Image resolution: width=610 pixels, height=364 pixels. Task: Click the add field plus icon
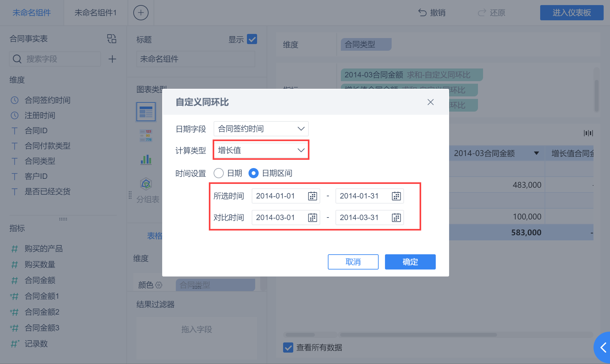112,59
